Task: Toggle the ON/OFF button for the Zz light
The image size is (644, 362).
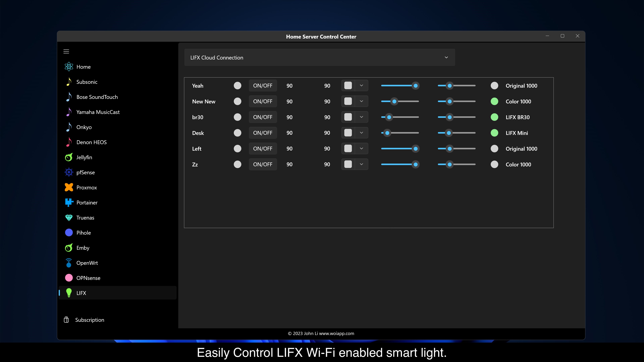Action: 262,164
